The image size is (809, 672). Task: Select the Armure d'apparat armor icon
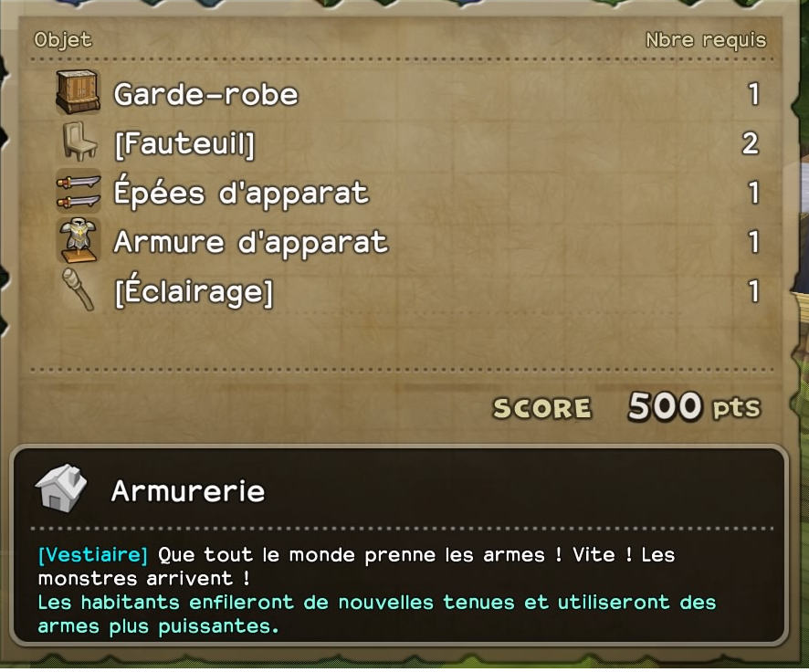[x=79, y=241]
